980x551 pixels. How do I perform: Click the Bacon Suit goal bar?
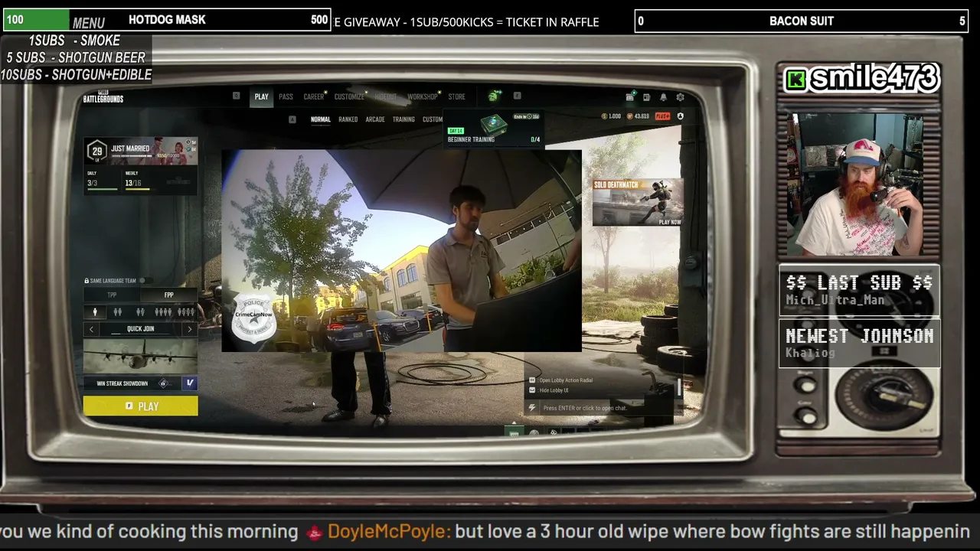(x=802, y=21)
